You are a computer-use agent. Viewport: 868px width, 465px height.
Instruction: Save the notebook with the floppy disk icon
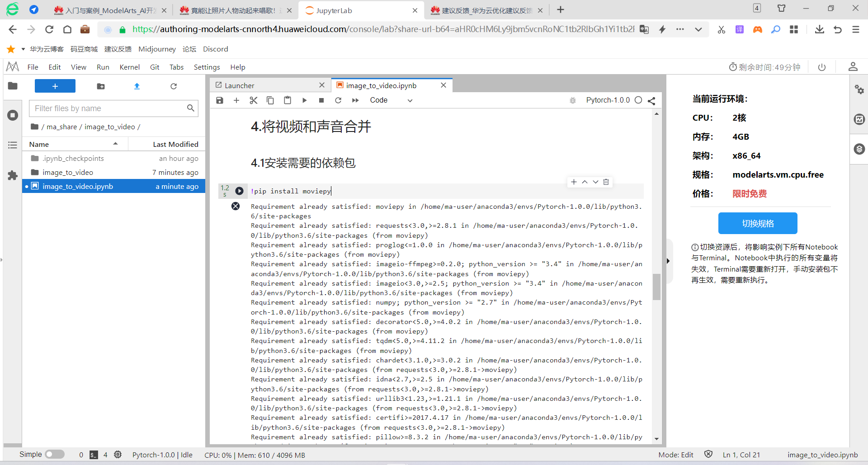pos(220,100)
